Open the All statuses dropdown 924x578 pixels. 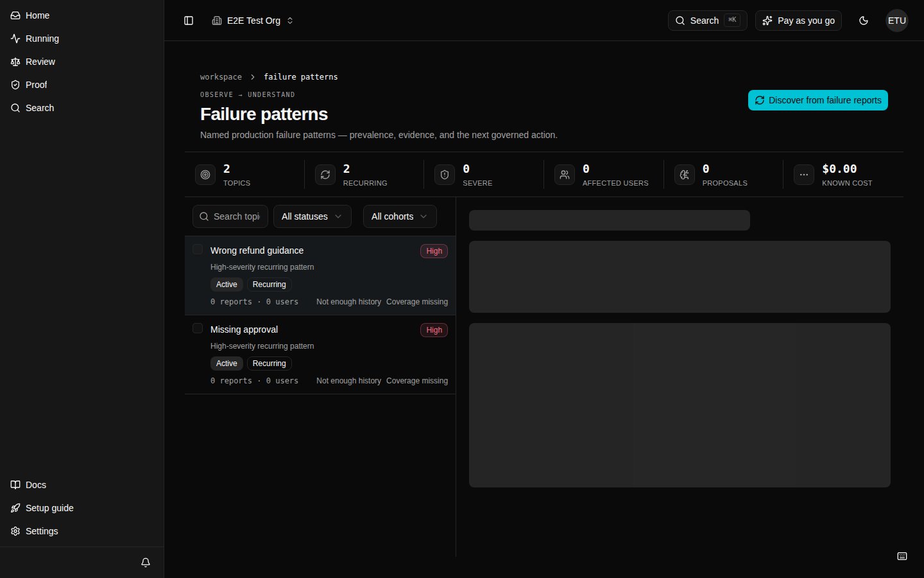(x=312, y=216)
